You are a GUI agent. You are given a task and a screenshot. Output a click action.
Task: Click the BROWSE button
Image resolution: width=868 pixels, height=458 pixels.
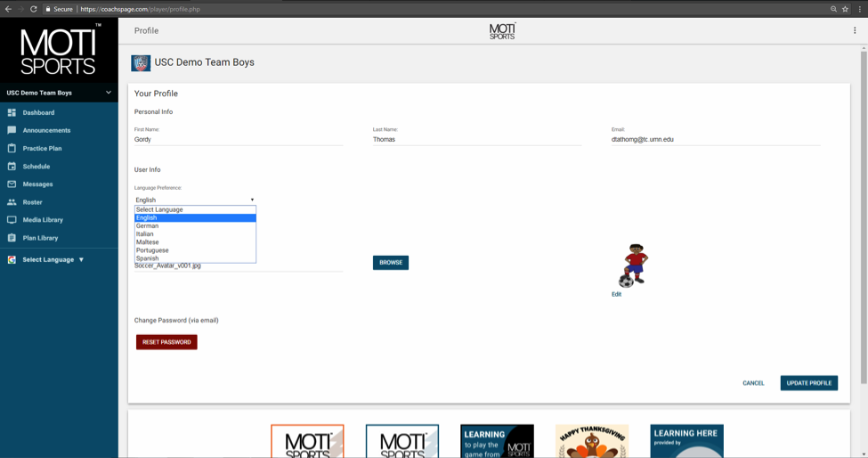tap(391, 263)
